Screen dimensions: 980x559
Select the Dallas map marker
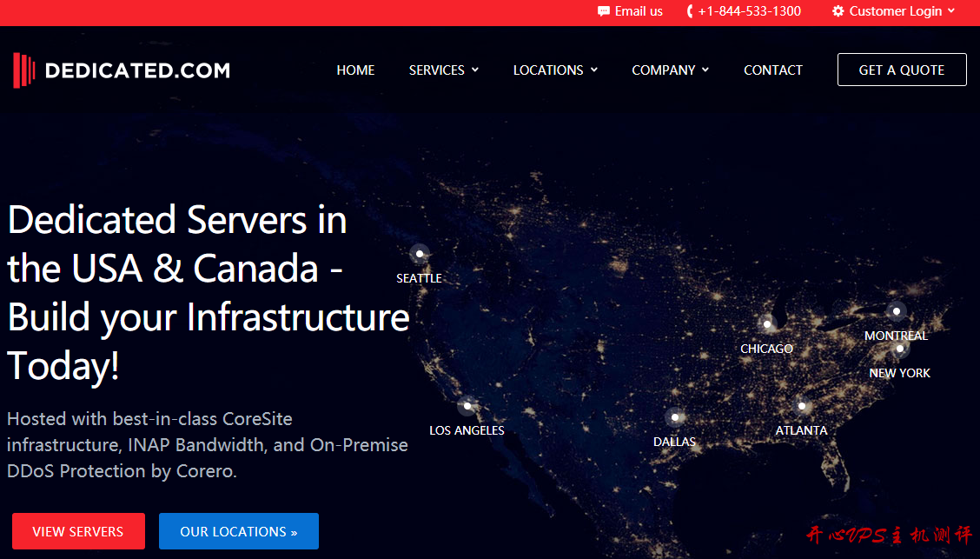coord(674,417)
